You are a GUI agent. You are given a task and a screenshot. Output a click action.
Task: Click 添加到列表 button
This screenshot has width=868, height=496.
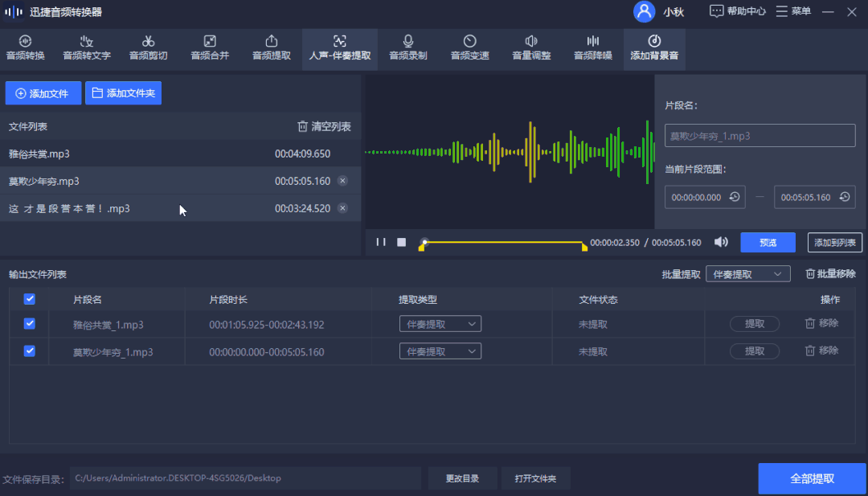tap(835, 243)
